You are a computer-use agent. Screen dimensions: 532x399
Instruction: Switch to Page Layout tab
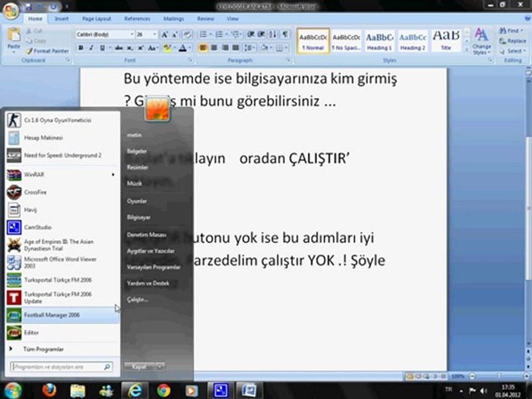(x=96, y=19)
